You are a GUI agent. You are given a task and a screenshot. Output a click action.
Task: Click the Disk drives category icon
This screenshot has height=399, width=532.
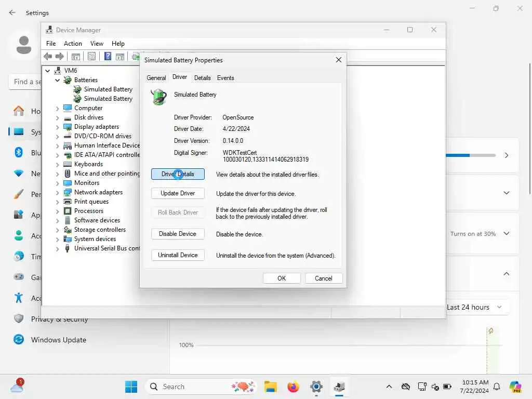[68, 117]
